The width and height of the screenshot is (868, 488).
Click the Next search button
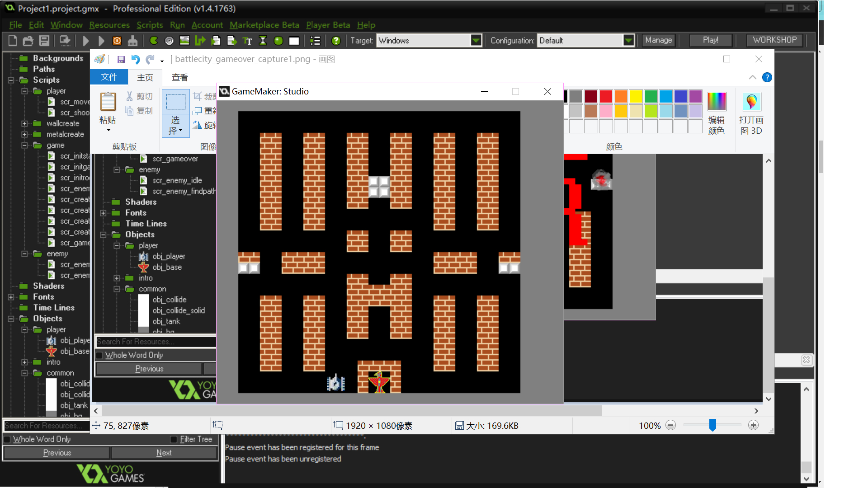click(x=164, y=453)
